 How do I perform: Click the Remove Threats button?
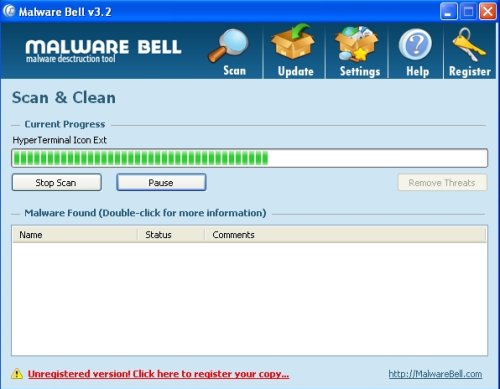coord(442,182)
